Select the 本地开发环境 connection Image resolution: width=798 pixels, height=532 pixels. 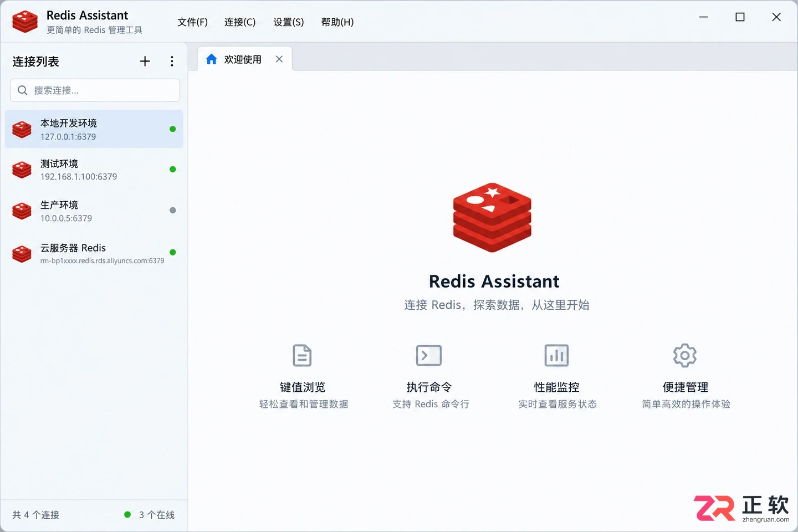pyautogui.click(x=94, y=129)
